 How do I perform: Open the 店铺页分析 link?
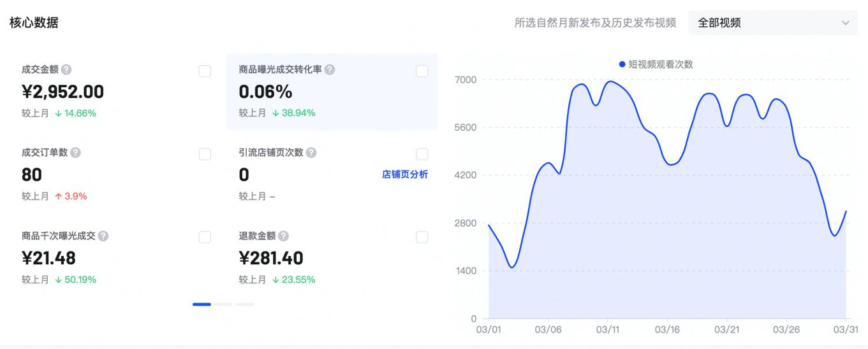(405, 174)
